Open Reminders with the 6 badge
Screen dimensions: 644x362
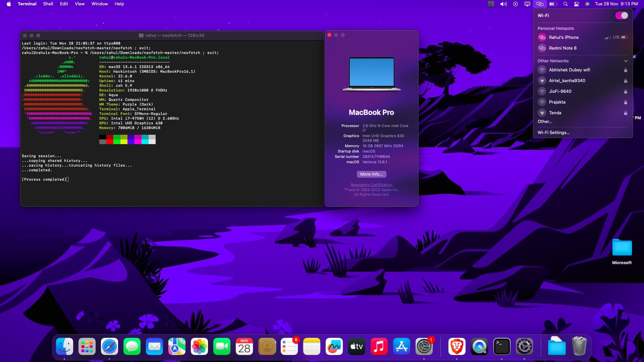coord(289,347)
